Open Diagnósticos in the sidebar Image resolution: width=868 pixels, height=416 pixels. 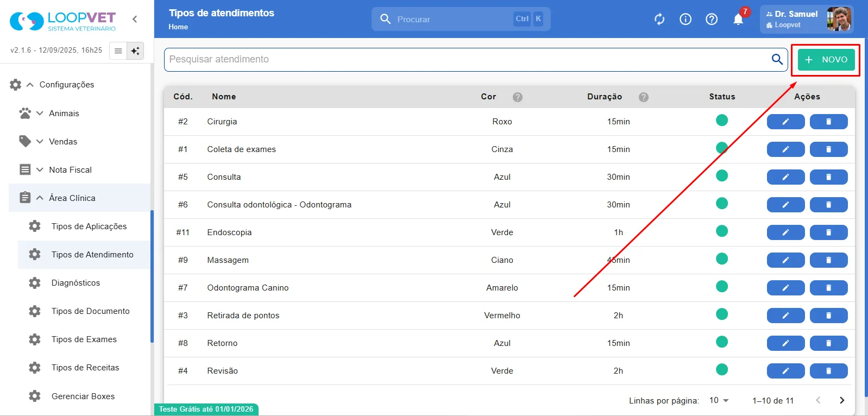[76, 283]
